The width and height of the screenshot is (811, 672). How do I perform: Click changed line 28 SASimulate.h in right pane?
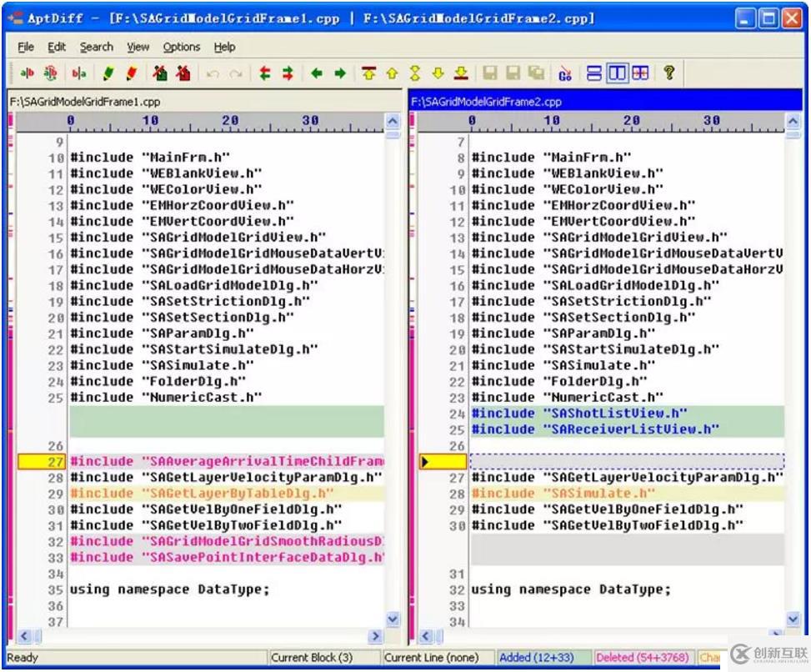coord(628,494)
